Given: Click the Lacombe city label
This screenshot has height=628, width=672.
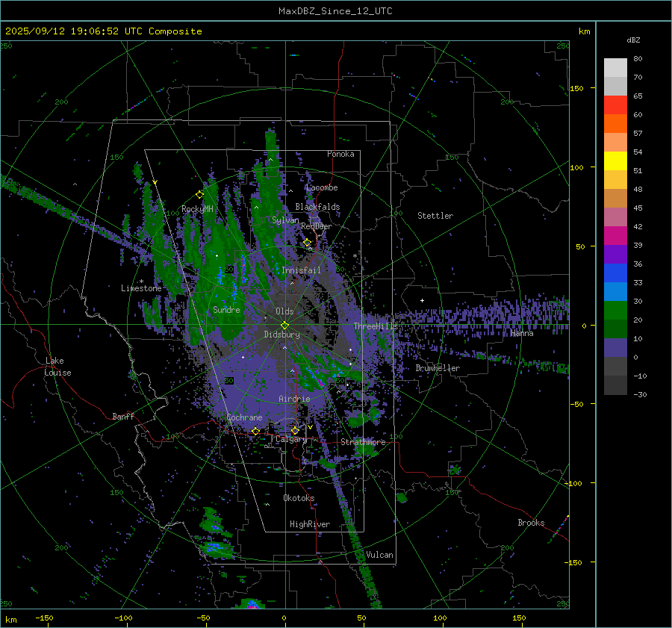Looking at the screenshot, I should 322,187.
